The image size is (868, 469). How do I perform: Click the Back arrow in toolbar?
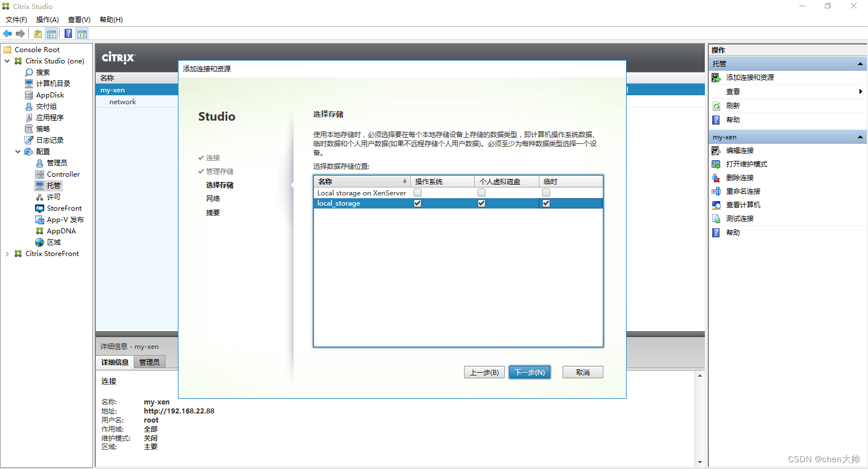(x=7, y=34)
